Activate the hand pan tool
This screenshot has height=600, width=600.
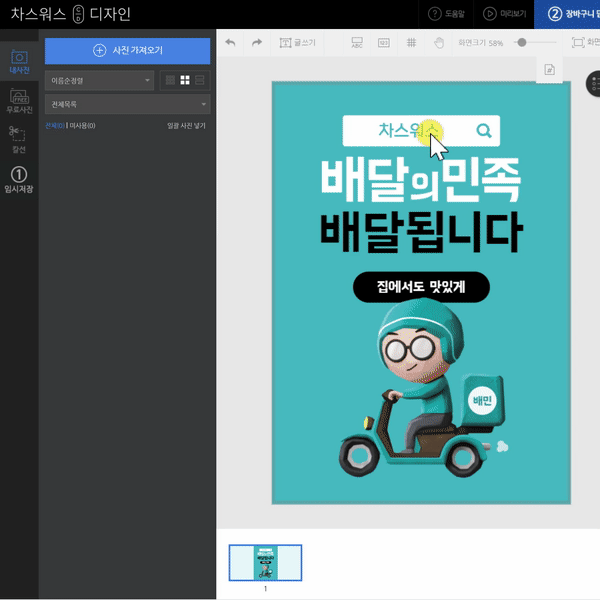(x=439, y=42)
